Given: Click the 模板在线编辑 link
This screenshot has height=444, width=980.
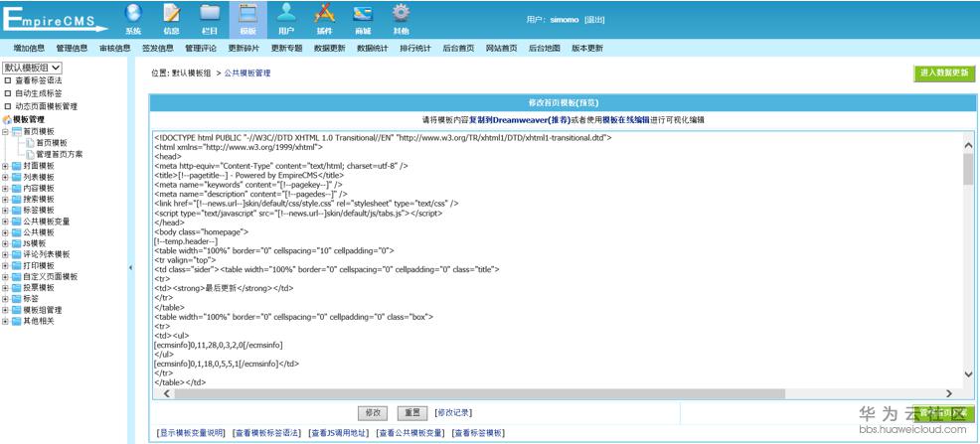Looking at the screenshot, I should pos(625,120).
